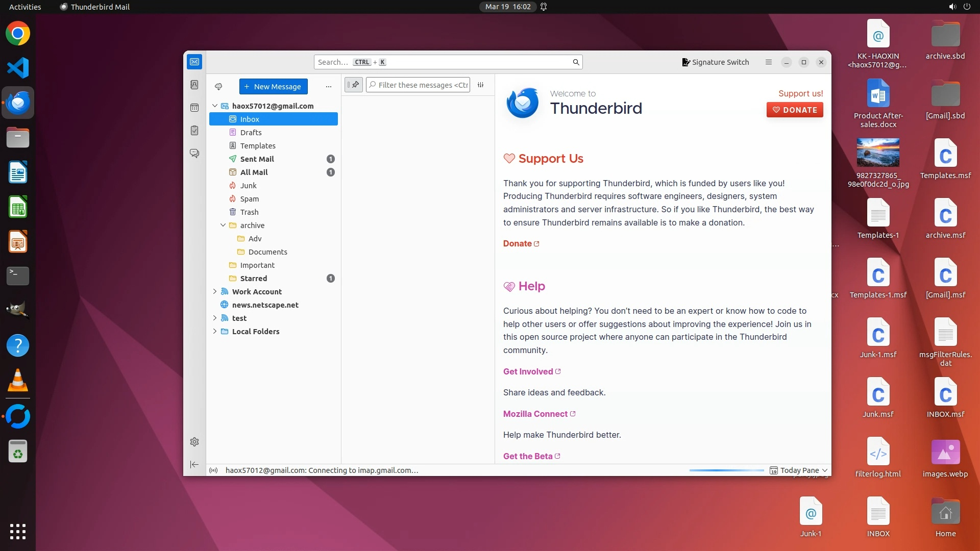Toggle the Today Pane
This screenshot has height=551, width=980.
pyautogui.click(x=799, y=470)
